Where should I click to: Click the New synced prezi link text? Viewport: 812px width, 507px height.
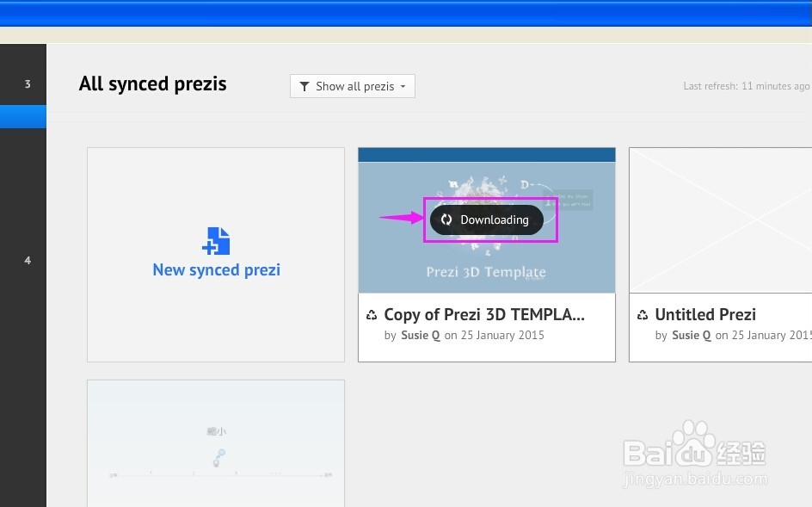pyautogui.click(x=217, y=270)
